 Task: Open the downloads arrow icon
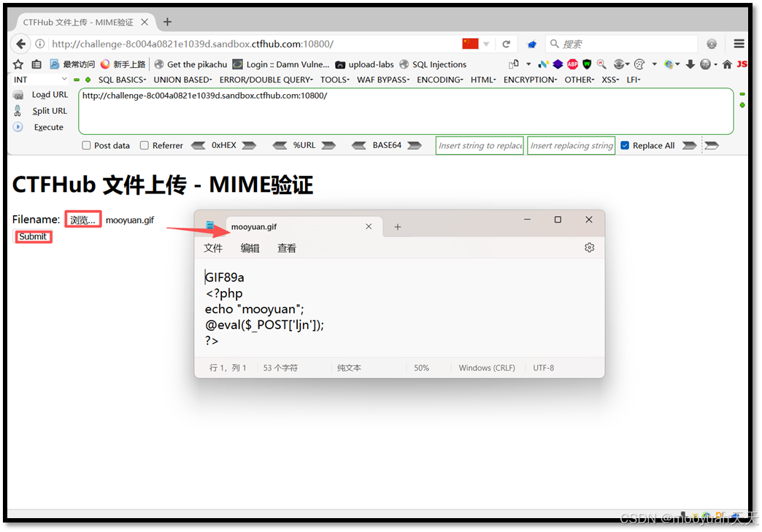[690, 64]
